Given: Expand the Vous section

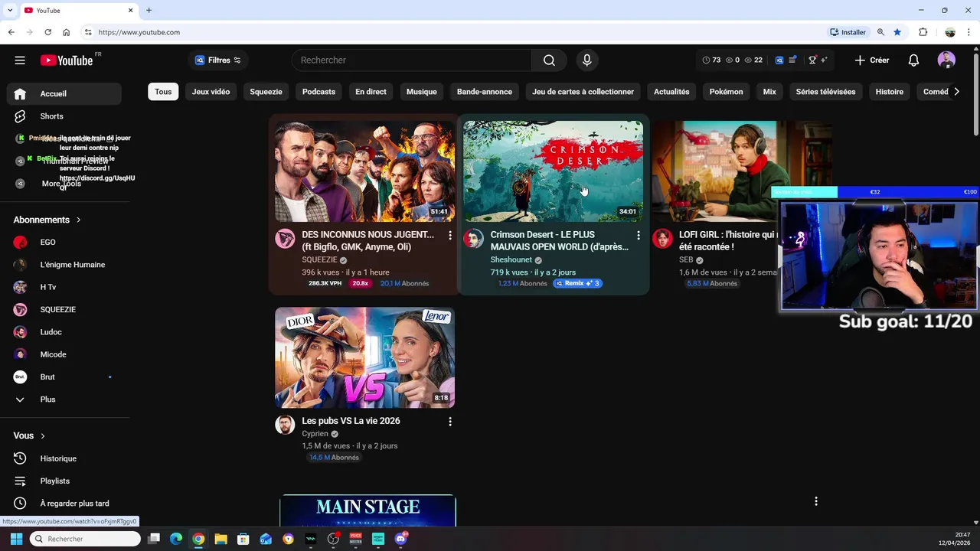Looking at the screenshot, I should click(x=29, y=435).
